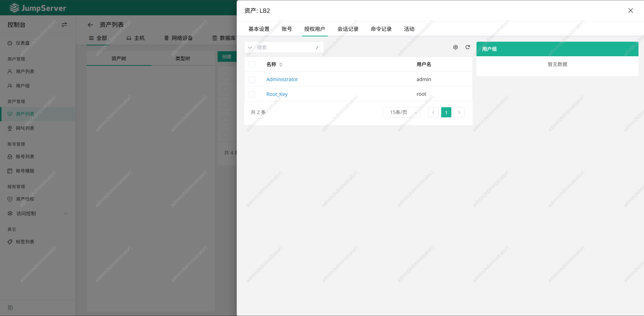Click the JumpServer logo icon

point(14,8)
